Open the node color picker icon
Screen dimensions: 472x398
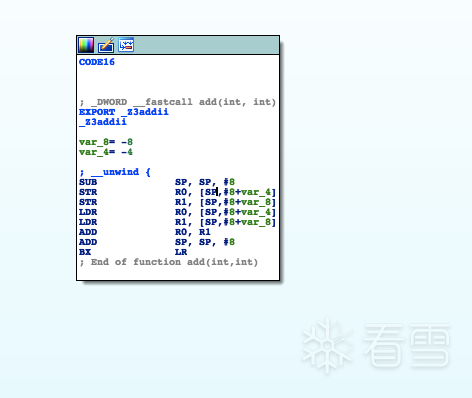tap(86, 45)
